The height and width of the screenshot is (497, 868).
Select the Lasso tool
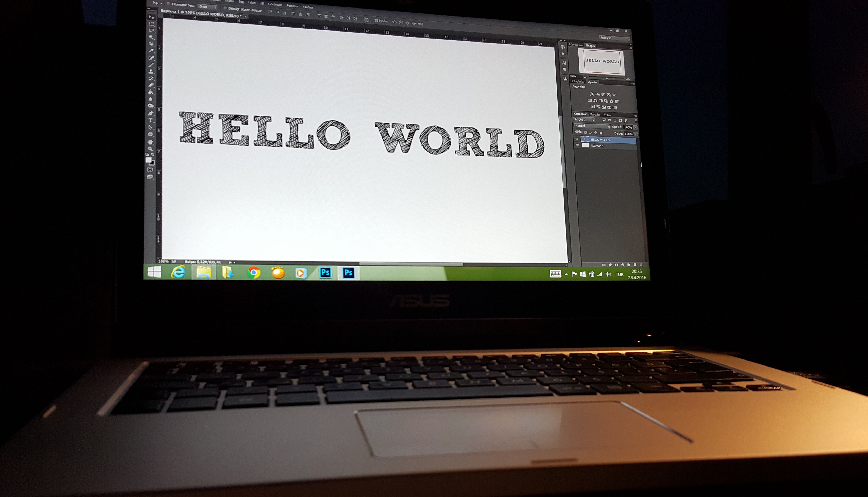[151, 31]
